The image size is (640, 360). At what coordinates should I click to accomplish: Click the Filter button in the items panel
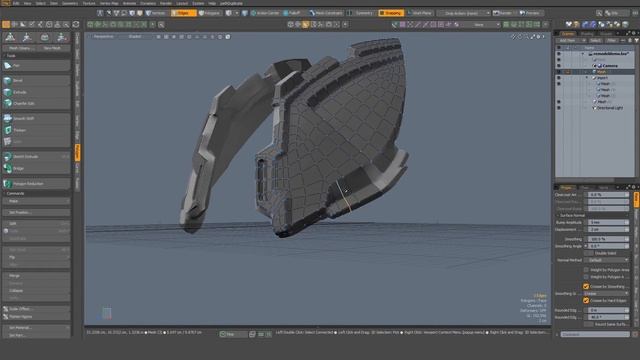click(x=611, y=40)
